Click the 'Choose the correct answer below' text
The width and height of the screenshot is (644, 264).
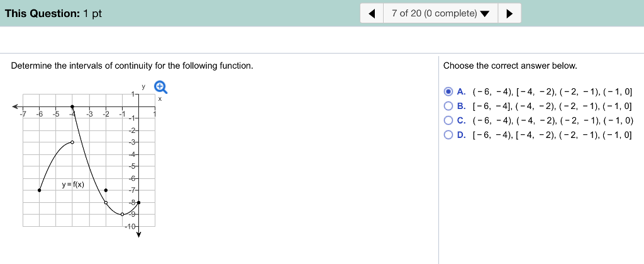click(510, 66)
